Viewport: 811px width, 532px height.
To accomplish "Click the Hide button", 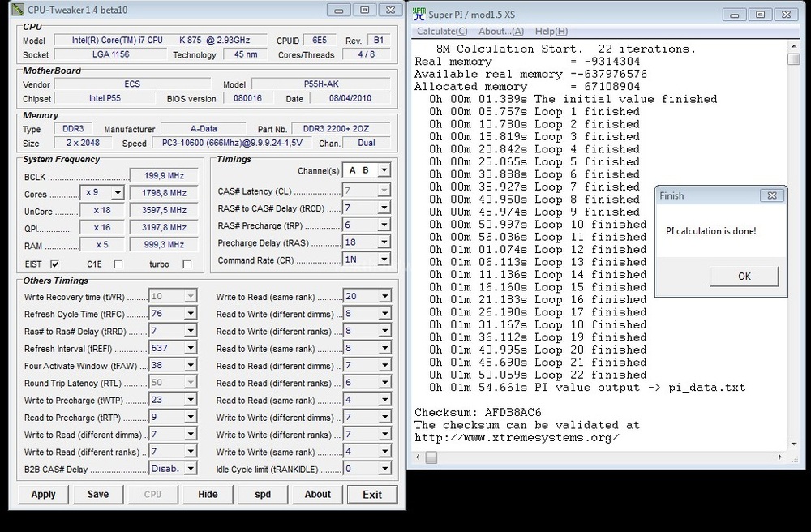I will [208, 494].
